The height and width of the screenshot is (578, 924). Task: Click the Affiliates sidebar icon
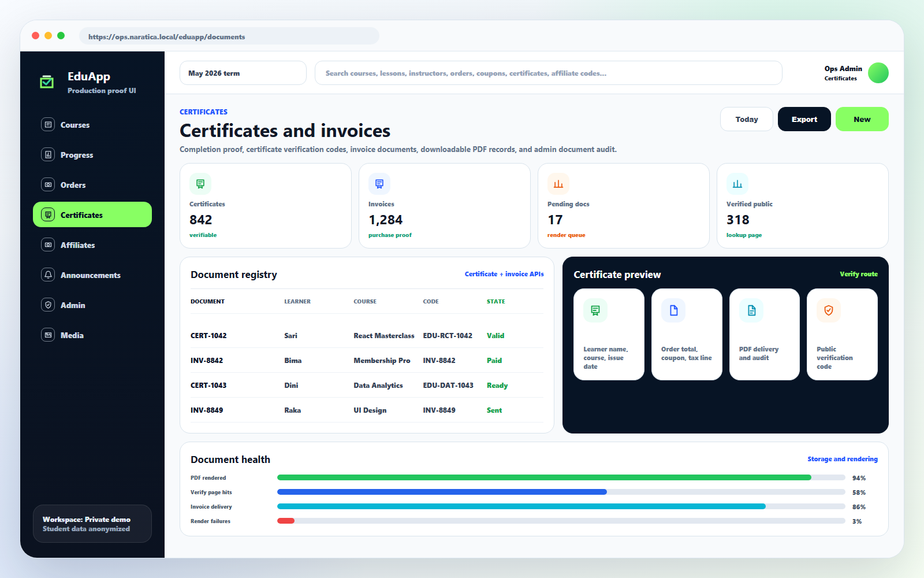(x=48, y=244)
